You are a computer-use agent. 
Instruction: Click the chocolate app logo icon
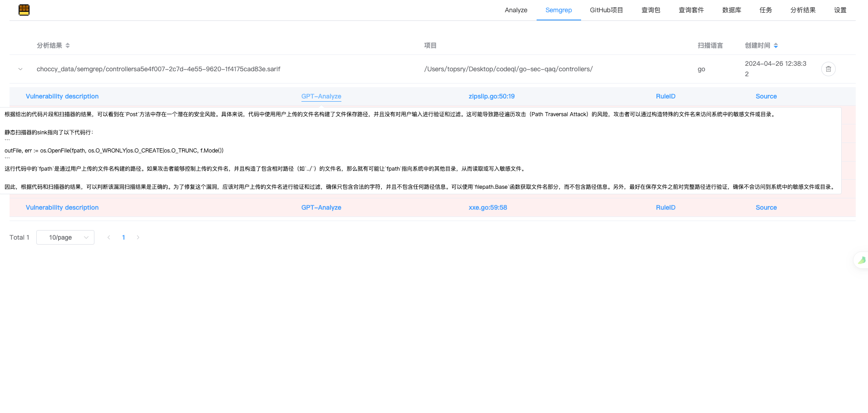tap(24, 10)
